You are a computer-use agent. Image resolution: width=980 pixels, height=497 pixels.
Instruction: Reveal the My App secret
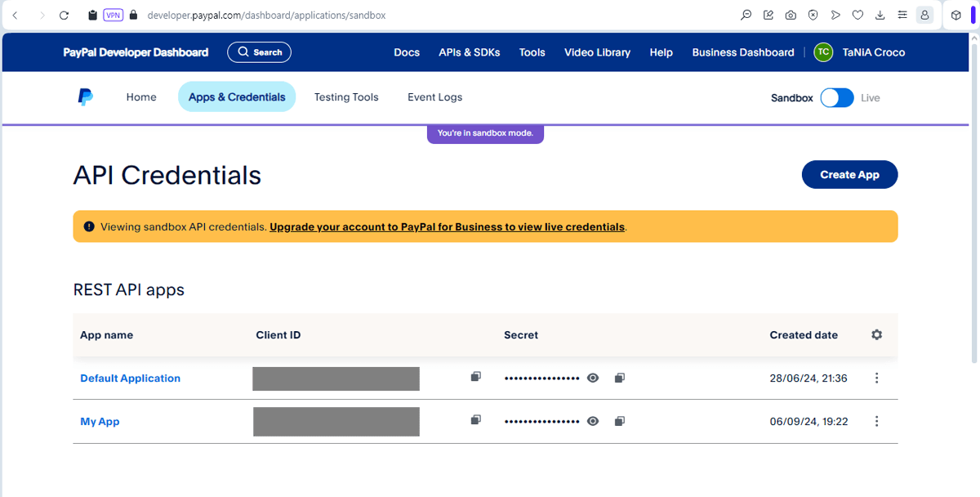tap(592, 421)
